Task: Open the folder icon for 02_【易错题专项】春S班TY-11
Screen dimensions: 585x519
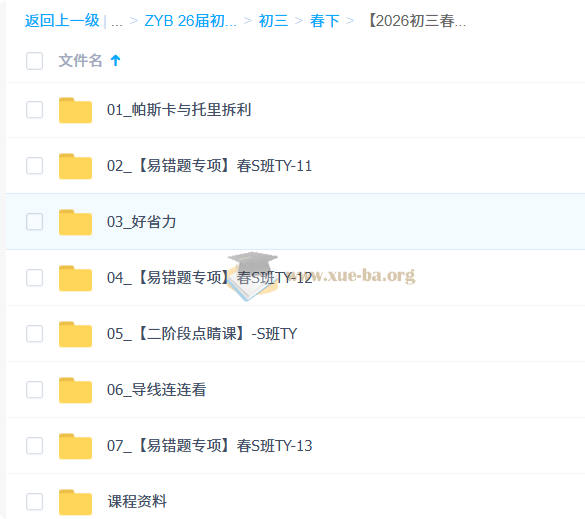Action: click(75, 166)
